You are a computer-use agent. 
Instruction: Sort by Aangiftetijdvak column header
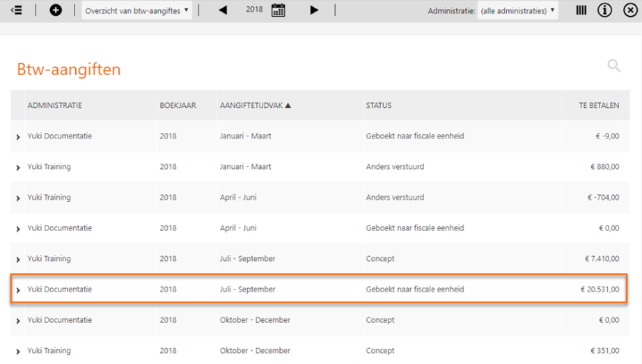click(x=255, y=106)
